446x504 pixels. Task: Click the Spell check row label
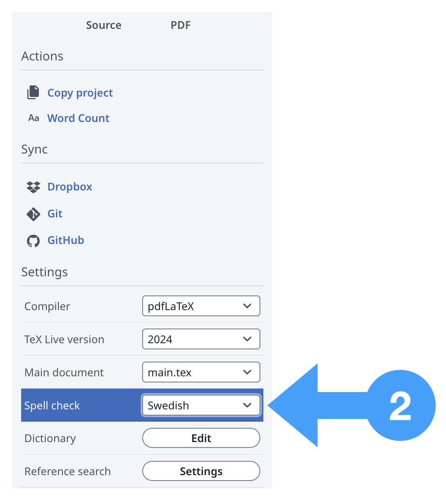click(52, 406)
